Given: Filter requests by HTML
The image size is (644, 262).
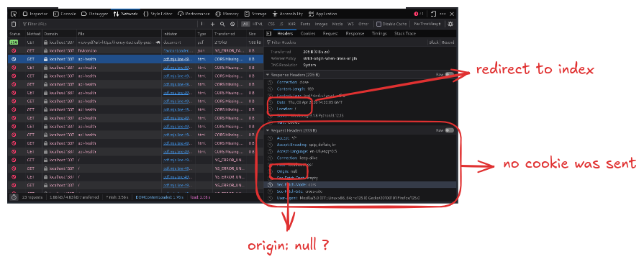Looking at the screenshot, I should pyautogui.click(x=258, y=24).
